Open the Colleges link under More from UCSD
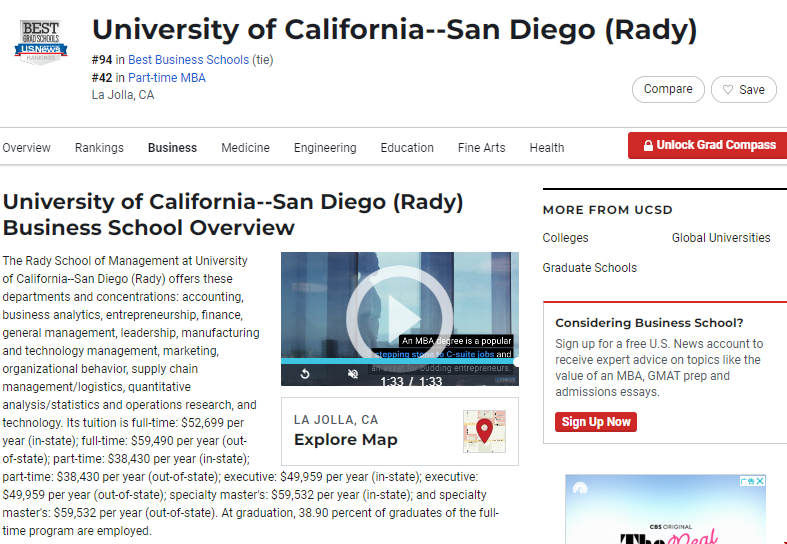Viewport: 787px width, 544px height. pyautogui.click(x=565, y=238)
